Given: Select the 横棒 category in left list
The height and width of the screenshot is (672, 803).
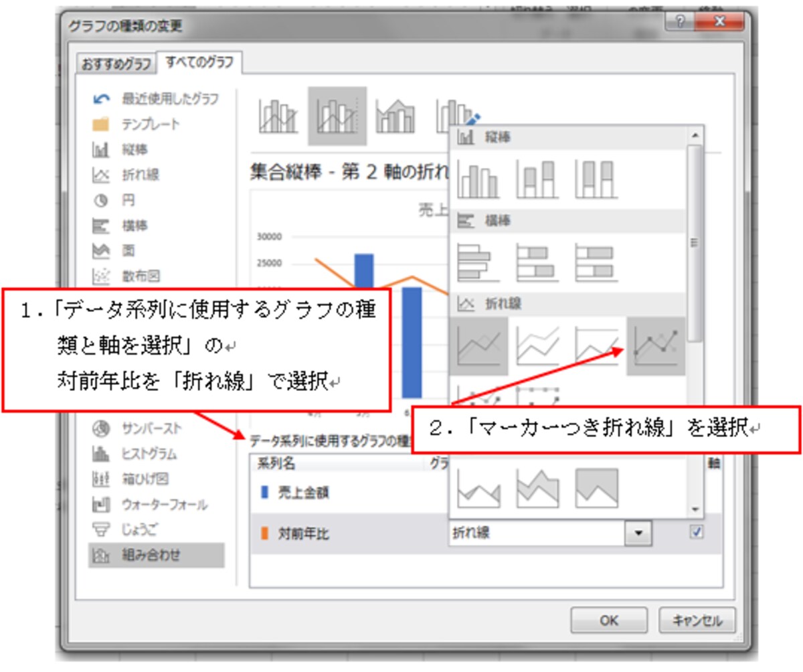Looking at the screenshot, I should click(x=120, y=226).
